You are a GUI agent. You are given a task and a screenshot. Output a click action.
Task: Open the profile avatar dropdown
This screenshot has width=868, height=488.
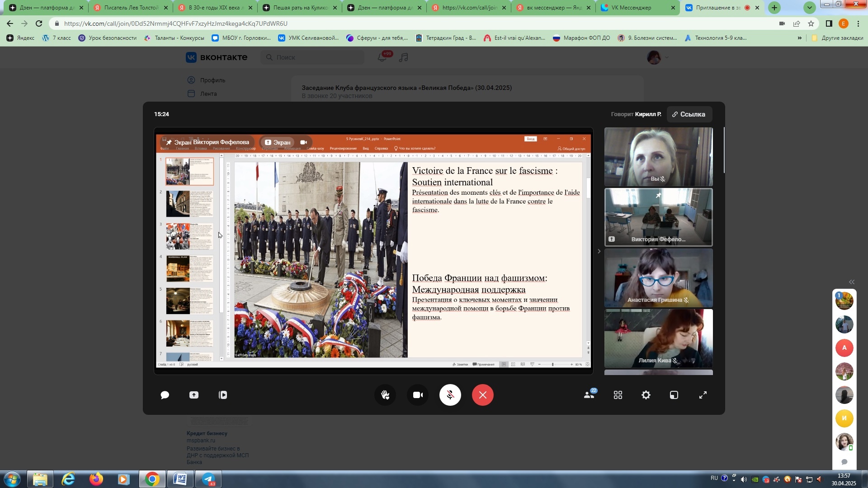[658, 57]
